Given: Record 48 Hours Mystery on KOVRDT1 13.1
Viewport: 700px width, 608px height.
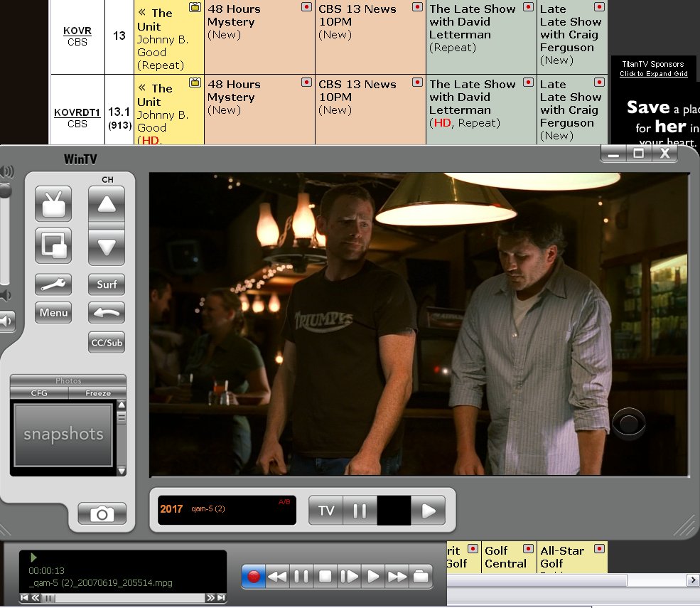Looking at the screenshot, I should point(306,82).
